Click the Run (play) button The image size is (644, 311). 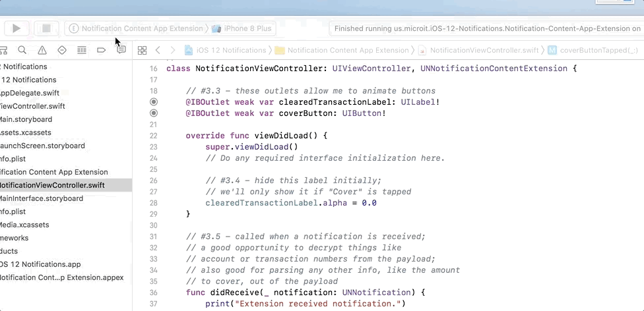coord(16,28)
